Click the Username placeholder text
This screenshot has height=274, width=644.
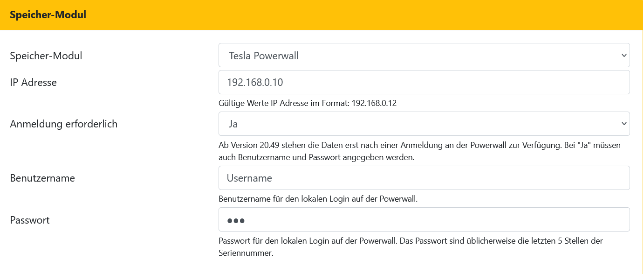[x=249, y=178]
